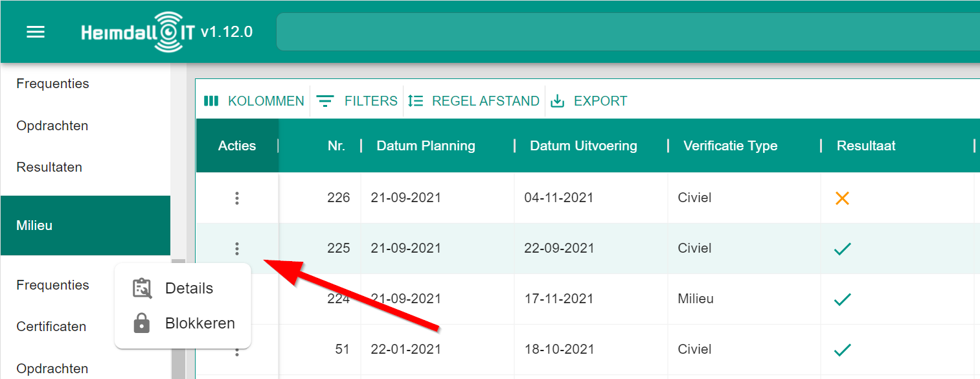Sort by Verificatie Type column header
Viewport: 980px width, 379px height.
[730, 146]
